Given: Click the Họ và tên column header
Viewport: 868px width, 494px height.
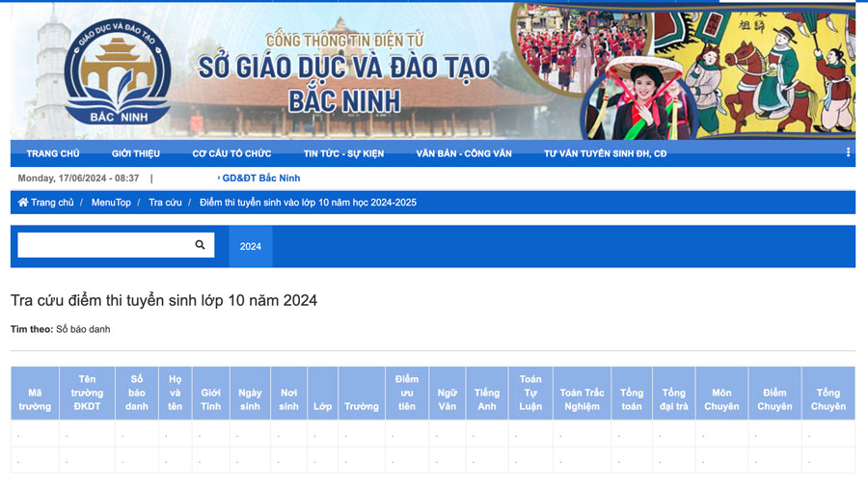Looking at the screenshot, I should [x=175, y=393].
